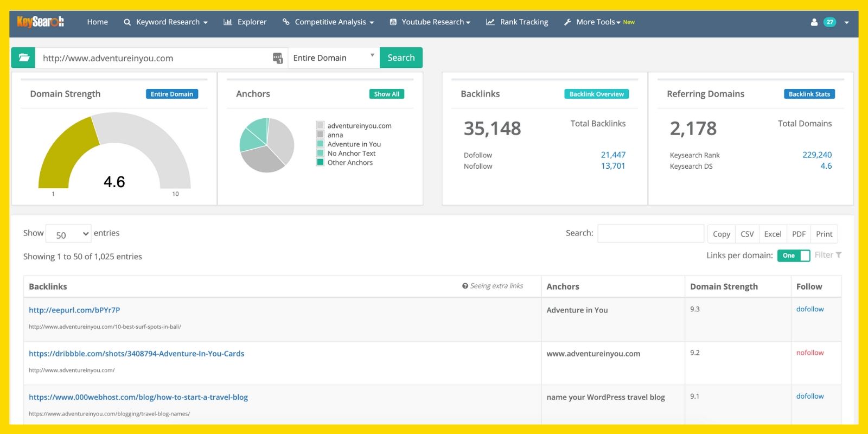Expand the Competitive Analysis menu

click(334, 22)
